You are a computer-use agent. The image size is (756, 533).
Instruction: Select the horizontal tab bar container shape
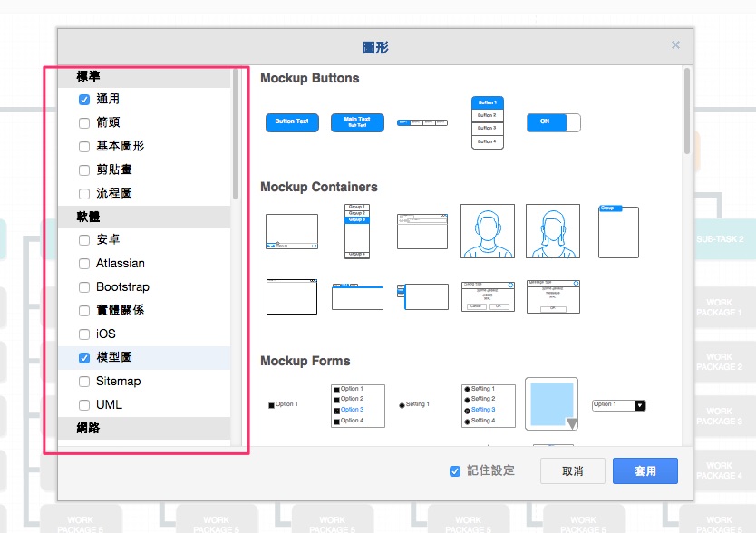click(357, 296)
